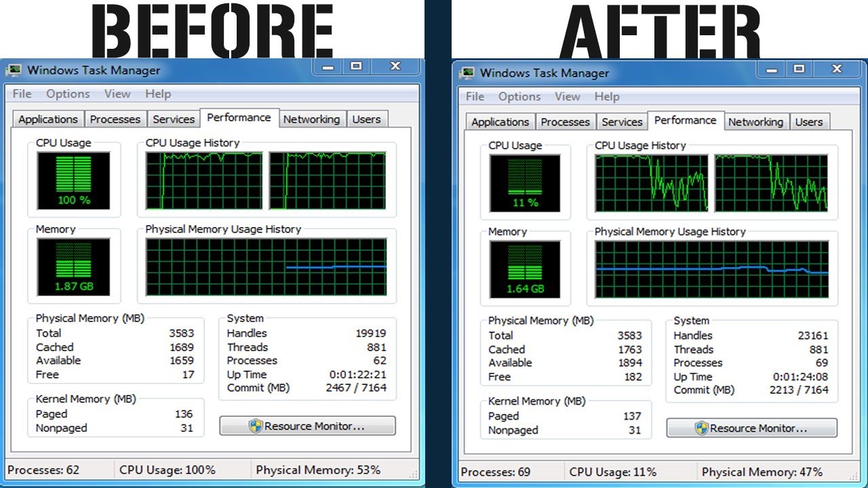The image size is (868, 488).
Task: Switch to Processes tab in the BEFORE window
Action: tap(115, 119)
